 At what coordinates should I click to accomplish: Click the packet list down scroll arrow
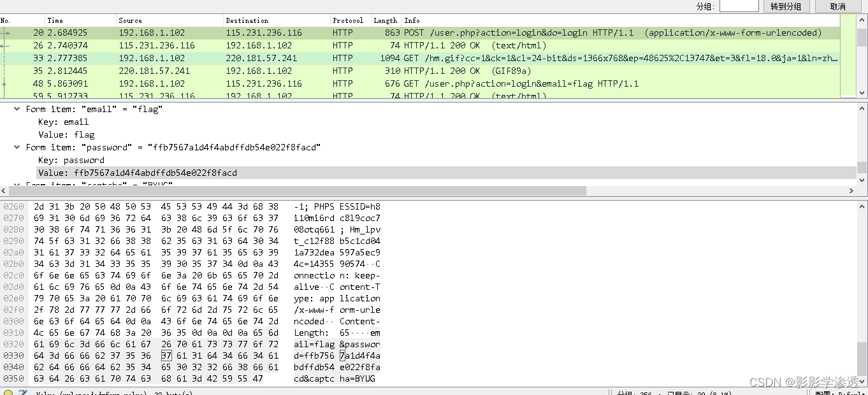862,92
